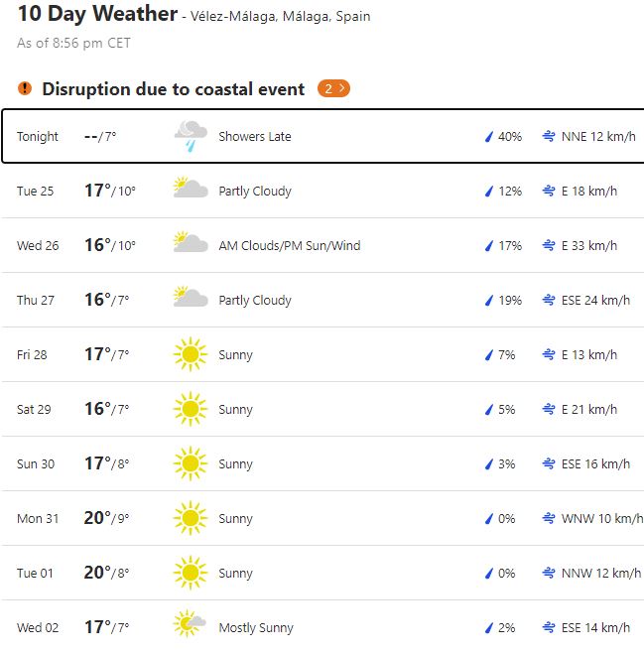This screenshot has height=654, width=644.
Task: Click the Tue 25 partly cloudy icon
Action: click(191, 190)
